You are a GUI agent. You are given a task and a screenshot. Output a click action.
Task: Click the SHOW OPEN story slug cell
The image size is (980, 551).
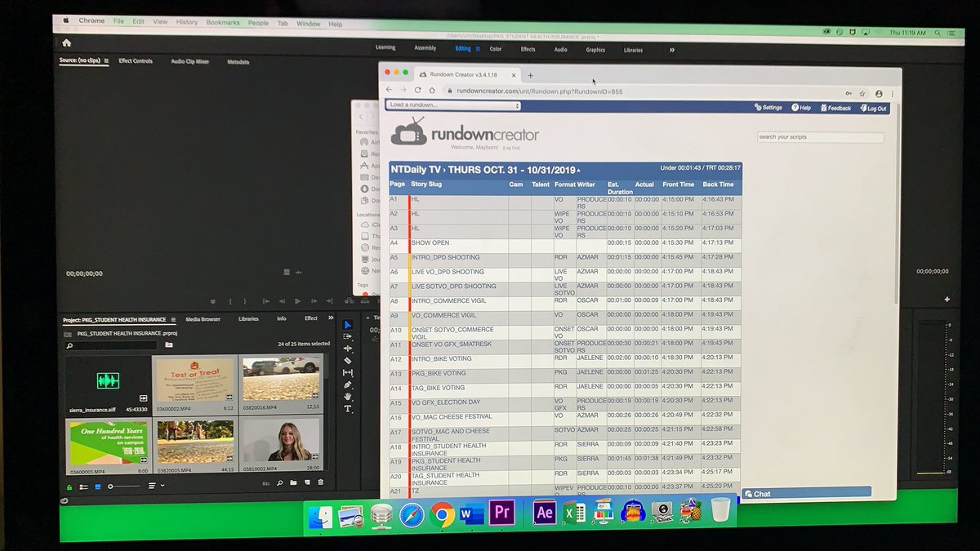[x=459, y=243]
